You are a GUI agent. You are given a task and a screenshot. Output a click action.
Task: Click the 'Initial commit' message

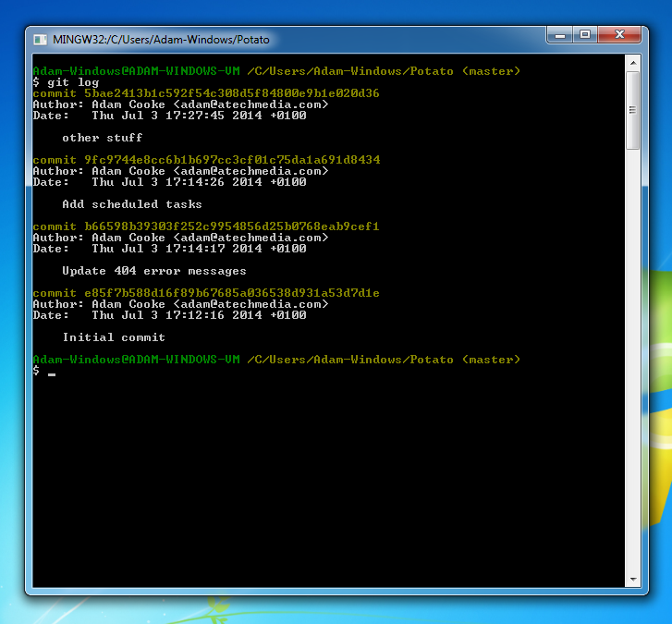[114, 337]
